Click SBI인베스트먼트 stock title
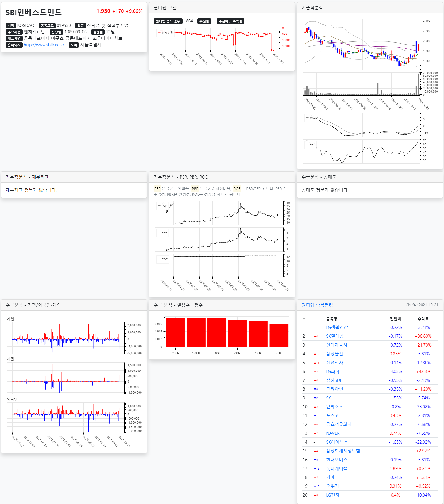 33,12
